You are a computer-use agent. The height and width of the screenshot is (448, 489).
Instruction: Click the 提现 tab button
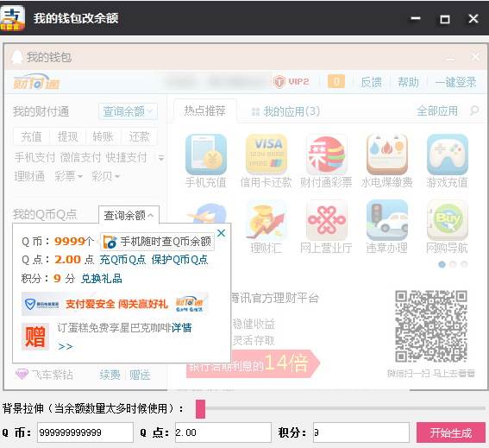[67, 136]
